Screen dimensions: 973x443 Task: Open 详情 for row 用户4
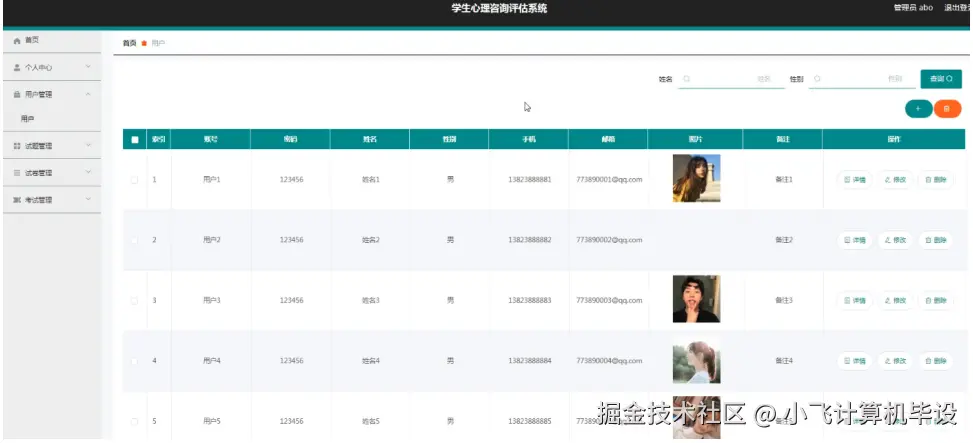(x=854, y=361)
